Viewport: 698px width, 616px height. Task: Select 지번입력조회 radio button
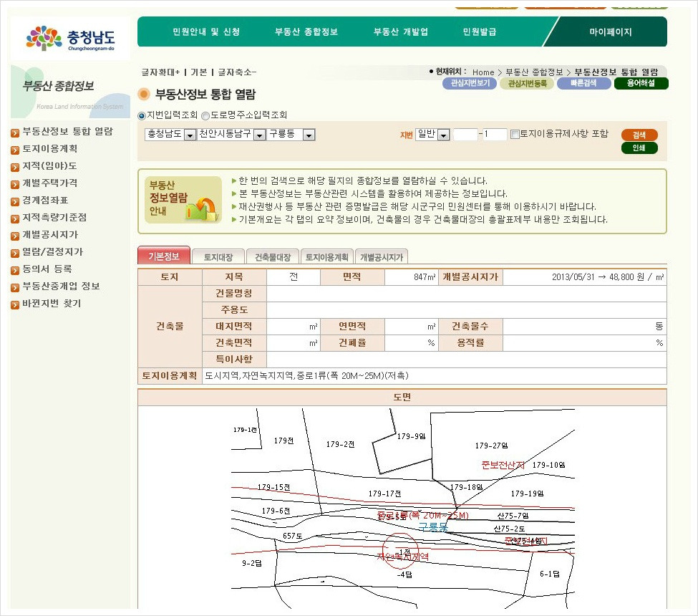click(142, 116)
